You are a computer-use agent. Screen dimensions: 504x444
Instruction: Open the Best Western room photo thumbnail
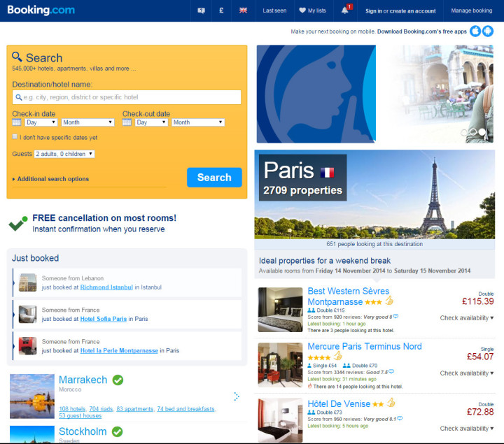[280, 310]
